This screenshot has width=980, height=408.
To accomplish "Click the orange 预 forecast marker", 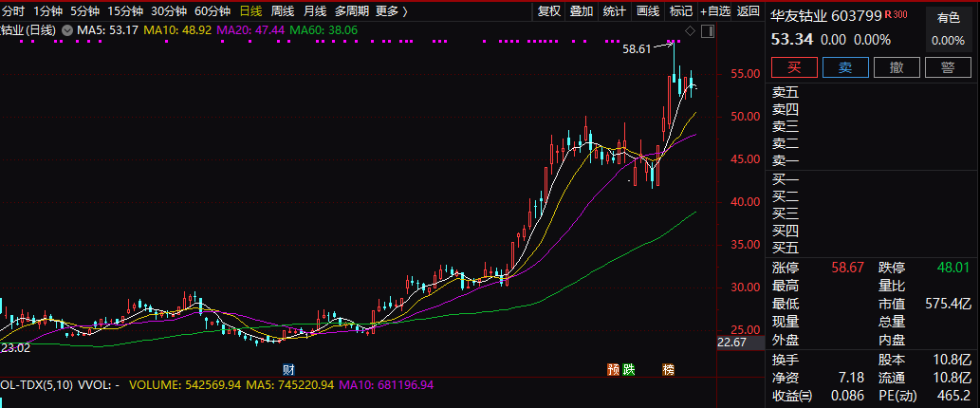I will 613,368.
